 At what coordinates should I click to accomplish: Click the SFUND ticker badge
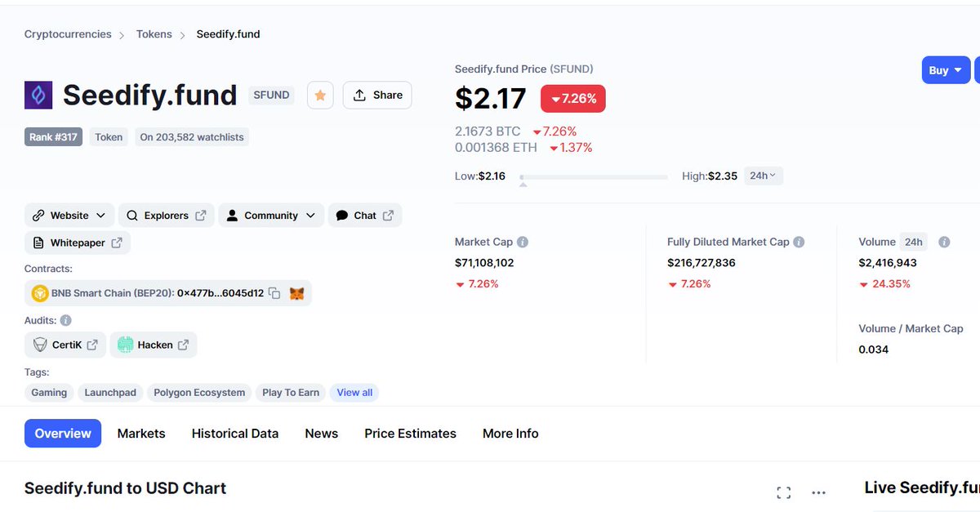point(271,96)
